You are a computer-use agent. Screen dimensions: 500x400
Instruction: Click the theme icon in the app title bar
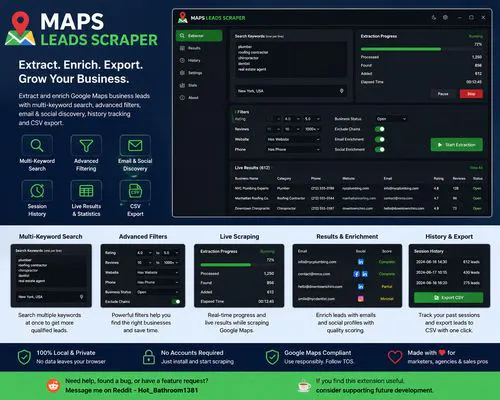434,17
